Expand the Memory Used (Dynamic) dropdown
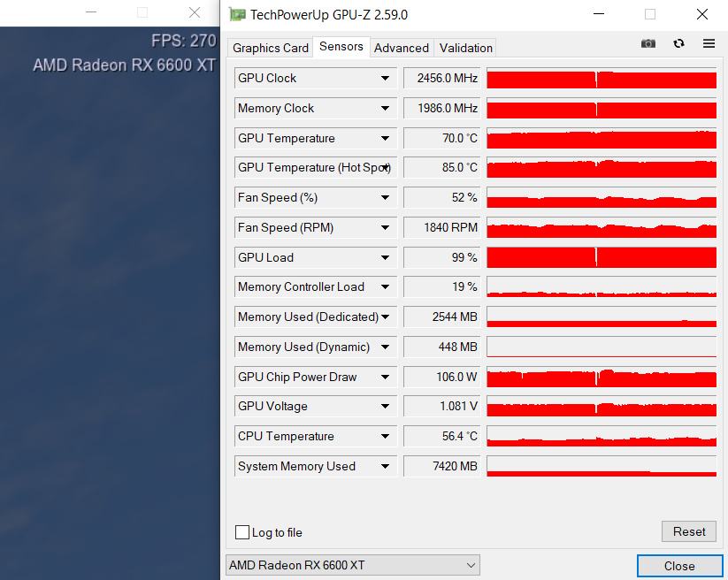Screen dimensions: 728x580 coord(385,347)
